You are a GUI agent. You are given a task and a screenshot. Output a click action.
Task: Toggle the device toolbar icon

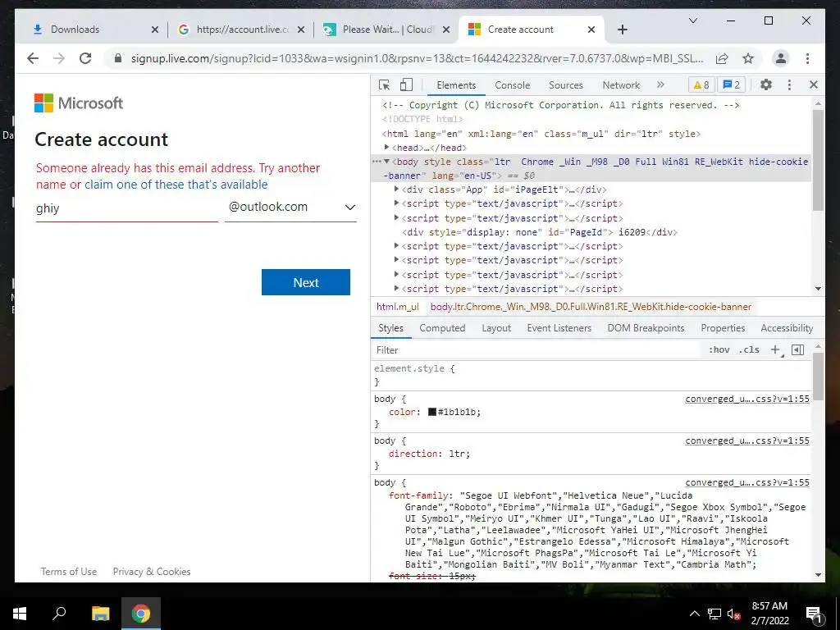407,84
